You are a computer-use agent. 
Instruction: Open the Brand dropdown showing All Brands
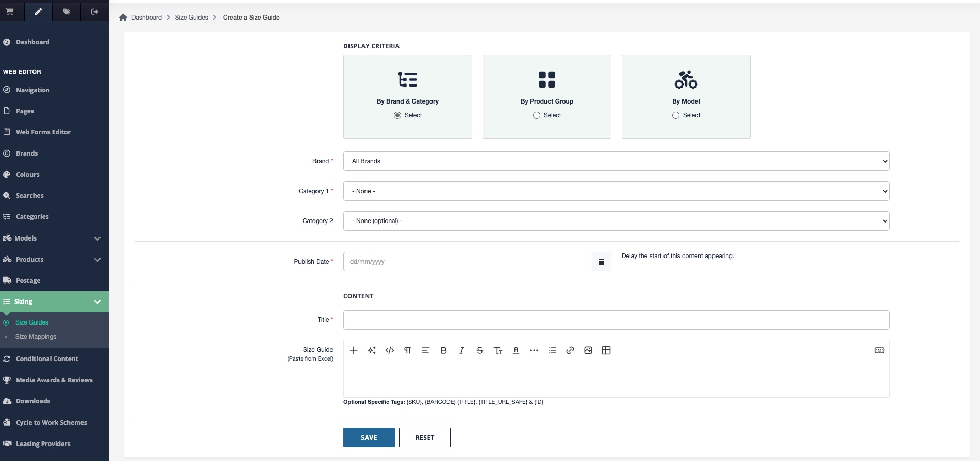(x=616, y=161)
